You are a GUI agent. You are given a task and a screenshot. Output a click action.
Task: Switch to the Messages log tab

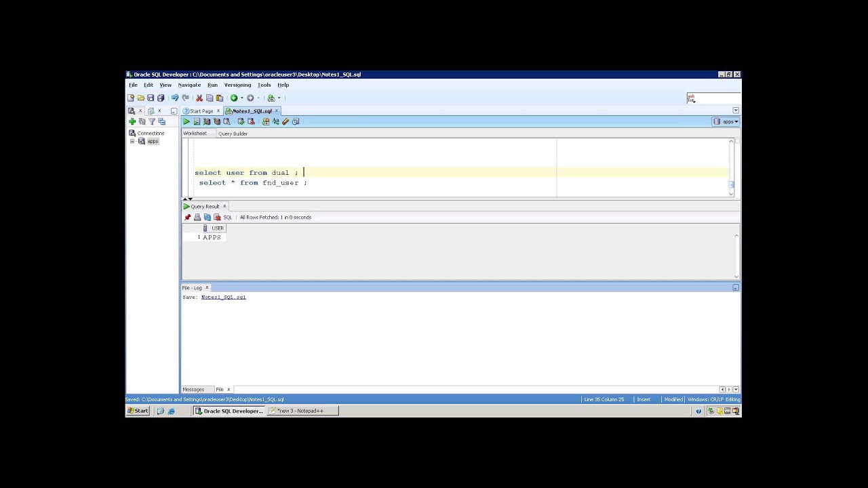[x=193, y=389]
